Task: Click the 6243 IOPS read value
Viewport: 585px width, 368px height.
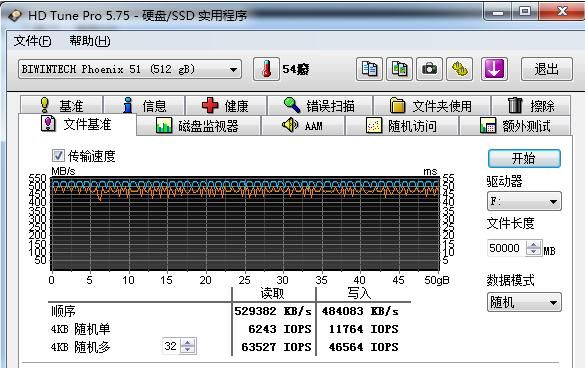Action: pos(280,329)
